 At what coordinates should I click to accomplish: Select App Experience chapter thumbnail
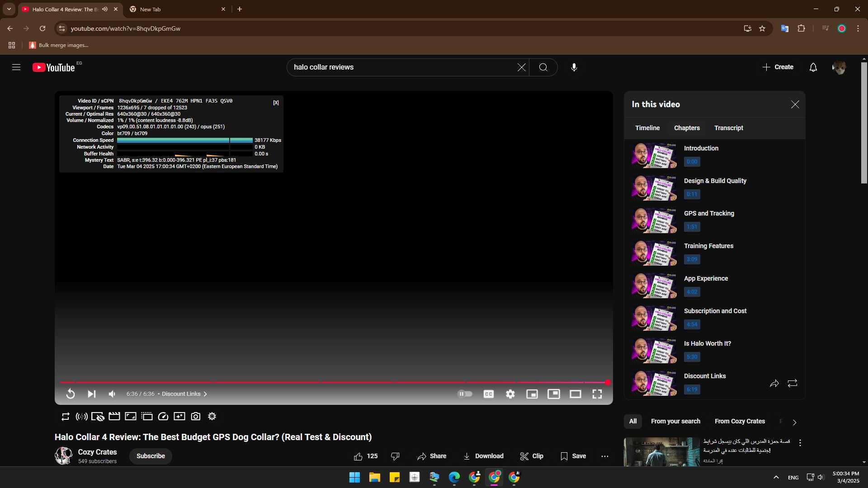(654, 286)
